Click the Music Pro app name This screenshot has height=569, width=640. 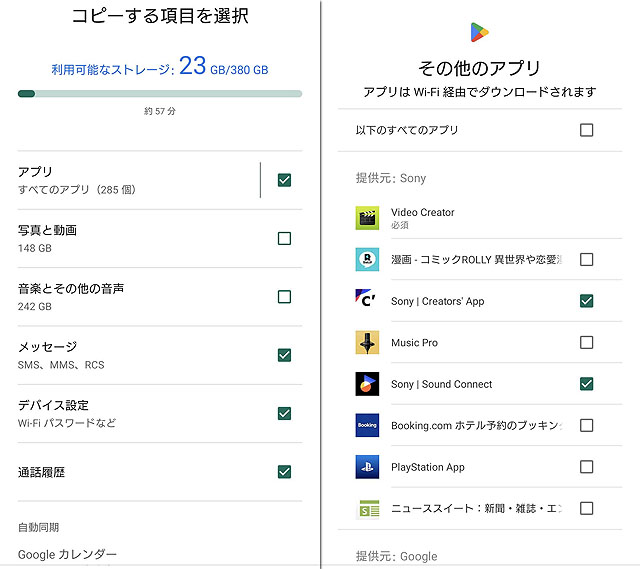click(414, 342)
